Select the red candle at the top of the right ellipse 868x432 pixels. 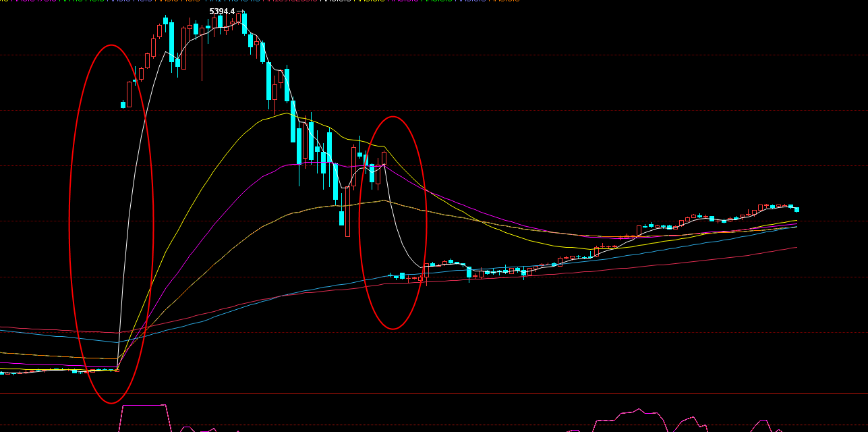tap(384, 159)
